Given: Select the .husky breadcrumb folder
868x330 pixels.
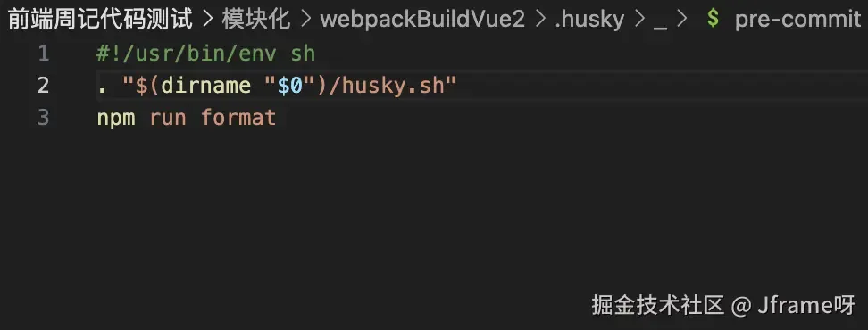Looking at the screenshot, I should click(x=589, y=20).
